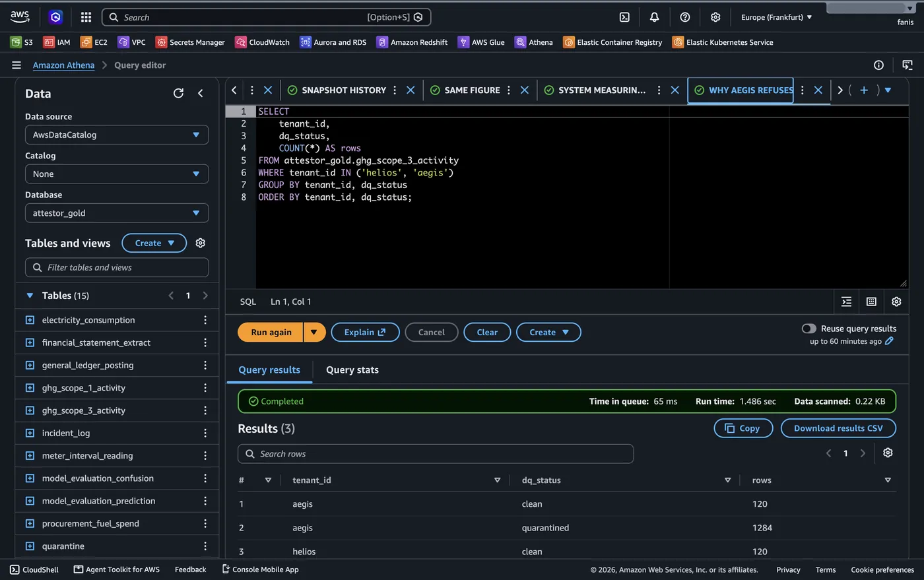The width and height of the screenshot is (924, 580).
Task: Open the Query stats tab
Action: click(x=352, y=370)
